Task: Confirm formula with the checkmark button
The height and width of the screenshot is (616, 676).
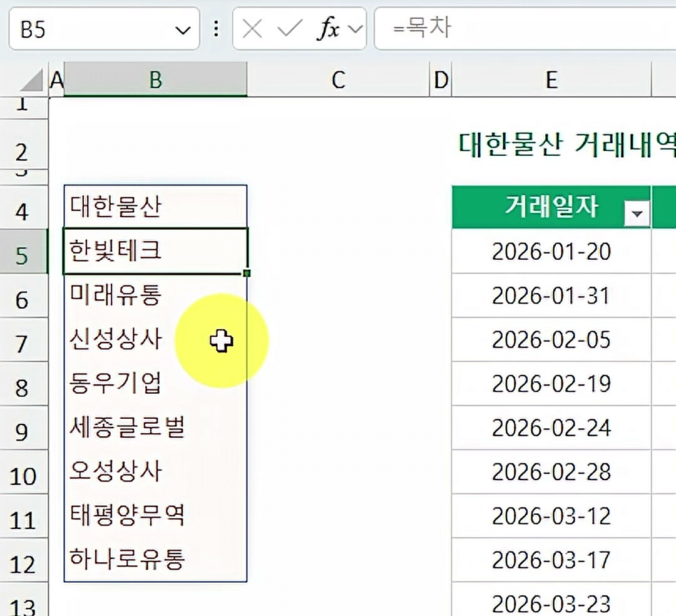Action: pos(290,28)
